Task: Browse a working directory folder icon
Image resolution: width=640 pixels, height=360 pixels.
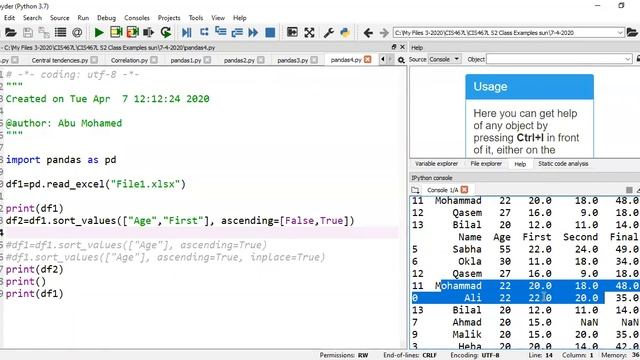Action: pos(632,32)
